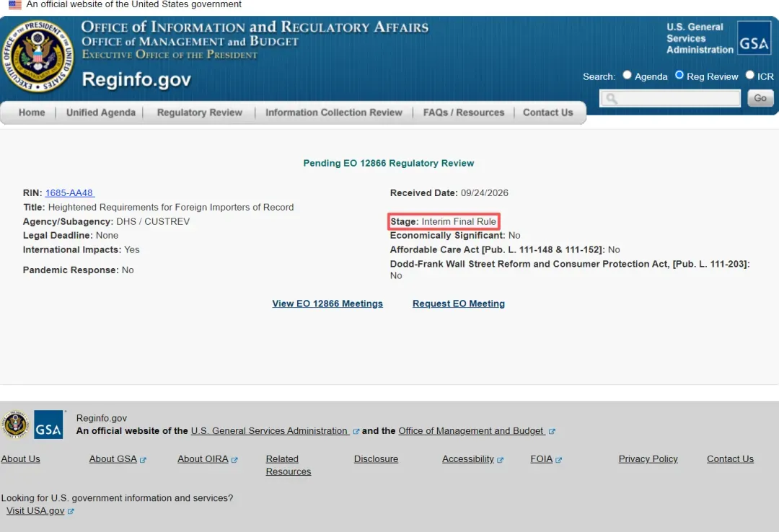Click the Stage: Interim Final Rule text
The height and width of the screenshot is (532, 779).
click(x=443, y=221)
